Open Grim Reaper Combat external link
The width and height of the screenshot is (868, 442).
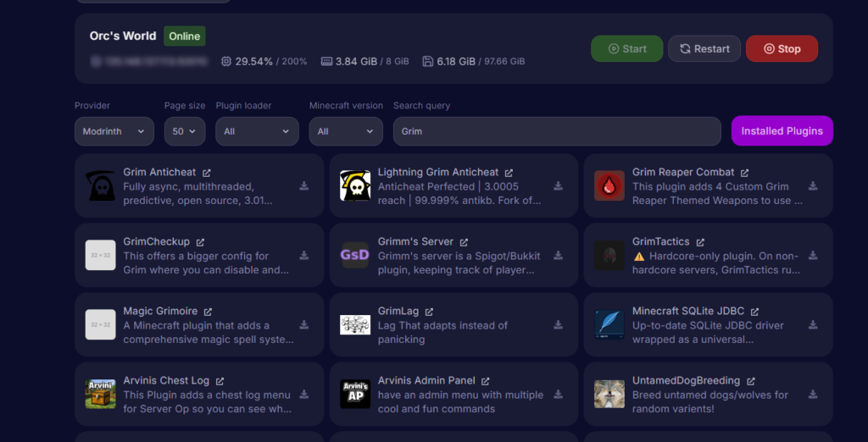tap(744, 173)
